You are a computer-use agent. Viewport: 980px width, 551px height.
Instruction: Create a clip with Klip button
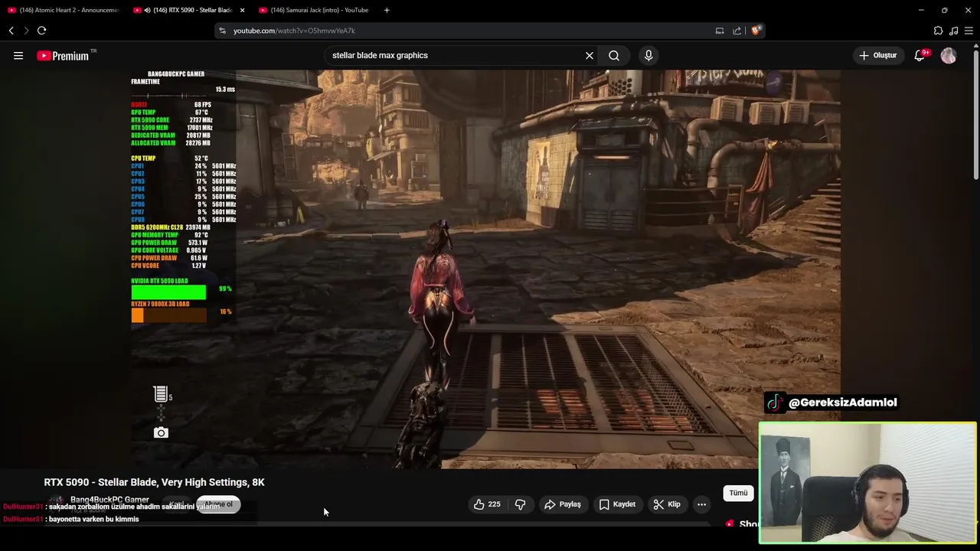click(666, 504)
